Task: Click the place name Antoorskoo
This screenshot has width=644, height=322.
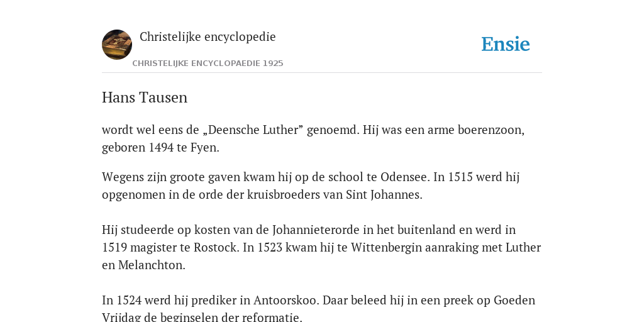Action: [286, 301]
